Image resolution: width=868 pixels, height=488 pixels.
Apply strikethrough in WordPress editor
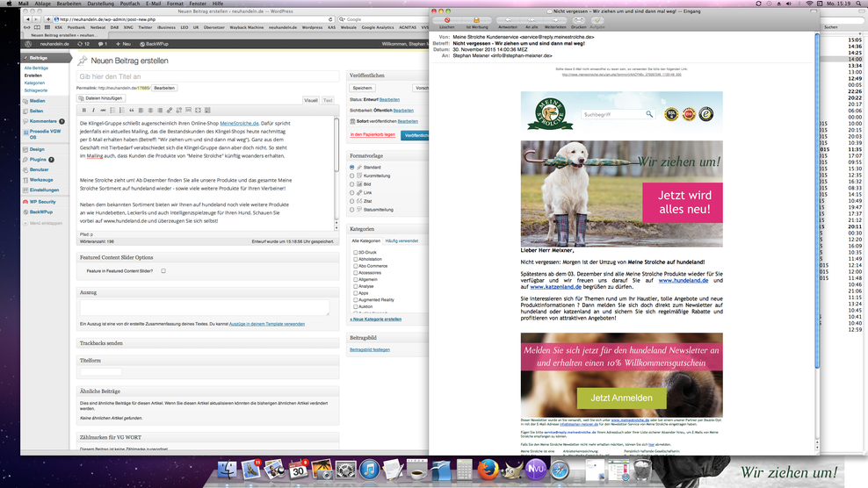(x=103, y=110)
